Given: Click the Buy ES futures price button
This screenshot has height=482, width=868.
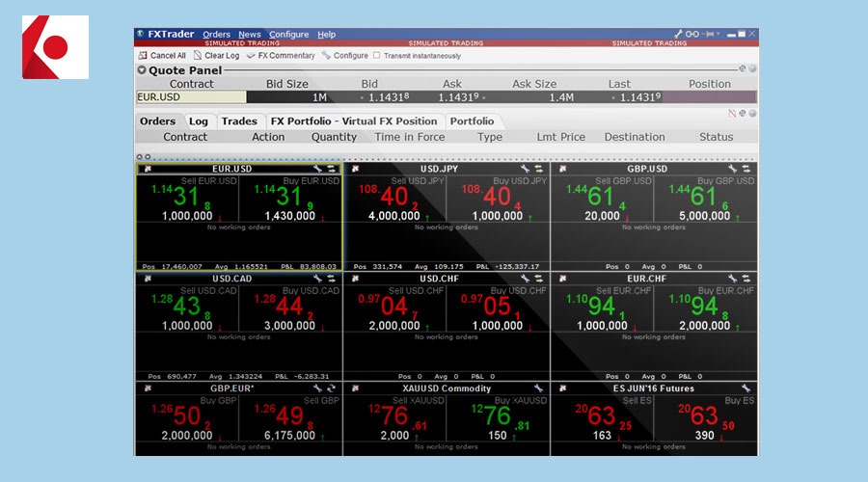Looking at the screenshot, I should click(705, 419).
